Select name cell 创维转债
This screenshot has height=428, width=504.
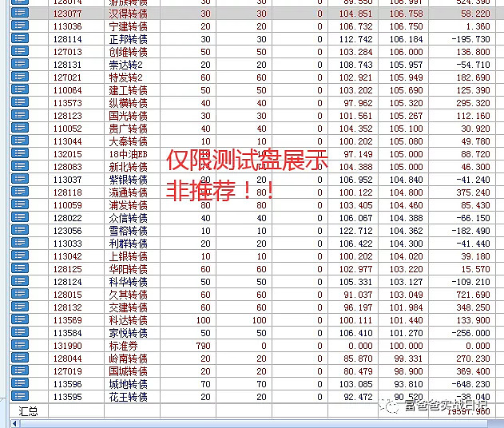coord(128,52)
